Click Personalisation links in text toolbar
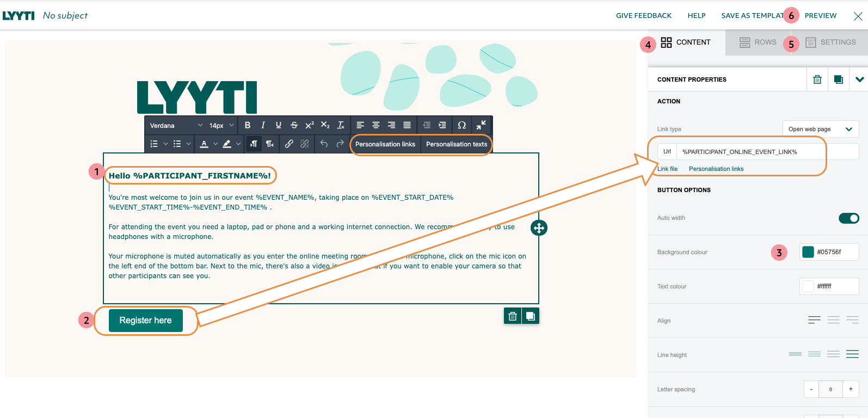The height and width of the screenshot is (418, 868). point(385,144)
